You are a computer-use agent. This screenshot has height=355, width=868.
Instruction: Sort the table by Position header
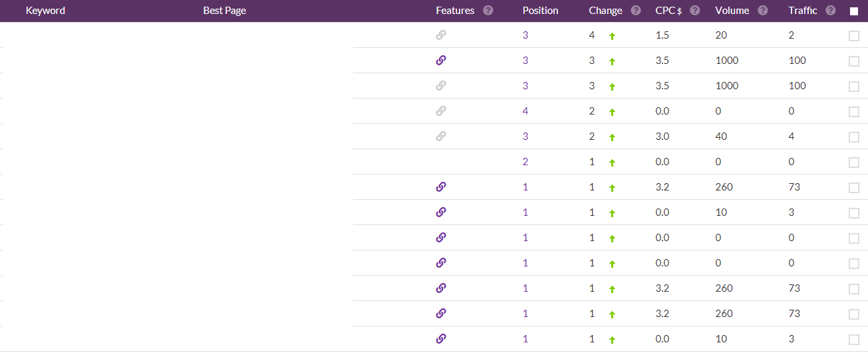point(541,11)
